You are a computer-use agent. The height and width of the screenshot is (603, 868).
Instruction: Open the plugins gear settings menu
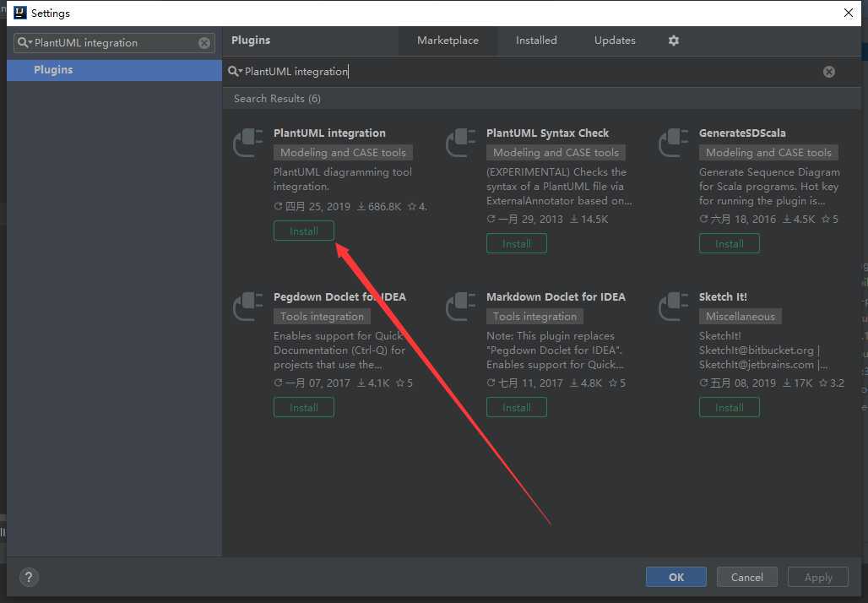[673, 41]
